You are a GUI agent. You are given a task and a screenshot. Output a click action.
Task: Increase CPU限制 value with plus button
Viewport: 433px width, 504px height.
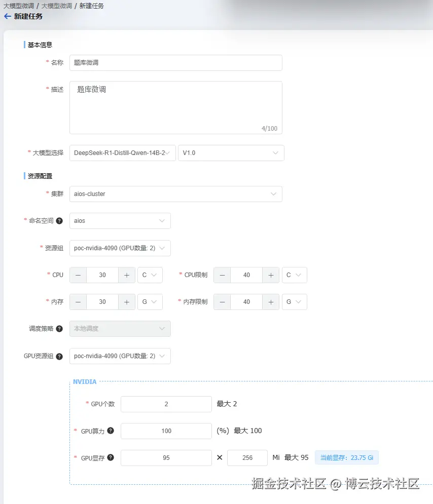tap(271, 275)
